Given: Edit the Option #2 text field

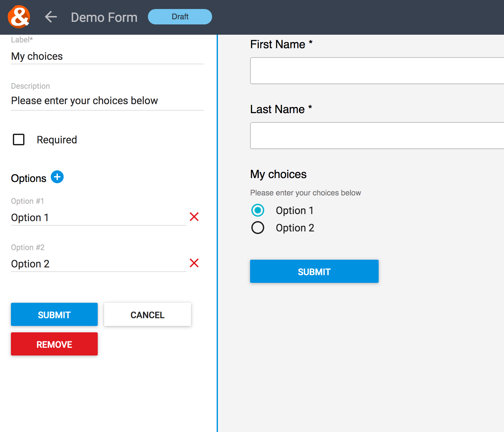Looking at the screenshot, I should click(99, 264).
